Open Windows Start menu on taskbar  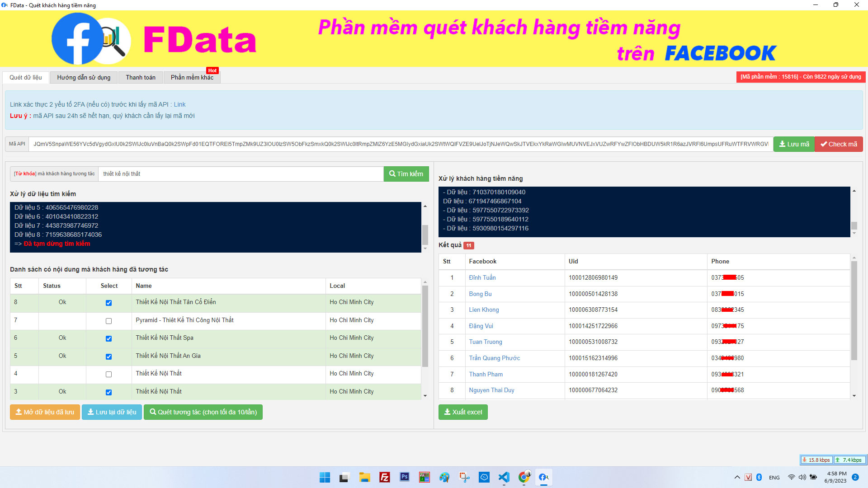[325, 477]
